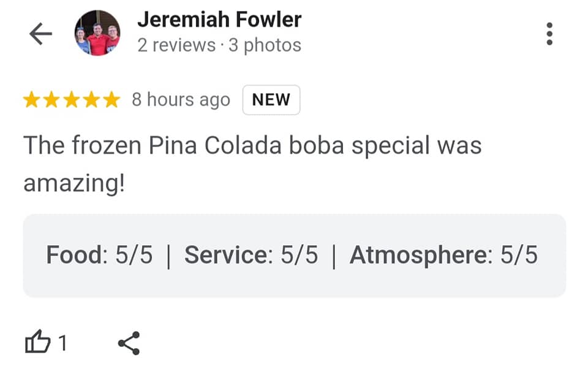Like the review with the thumbs-up icon

point(37,343)
